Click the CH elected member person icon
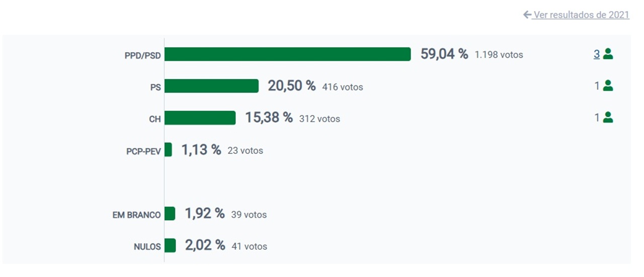The image size is (644, 277). [x=608, y=118]
